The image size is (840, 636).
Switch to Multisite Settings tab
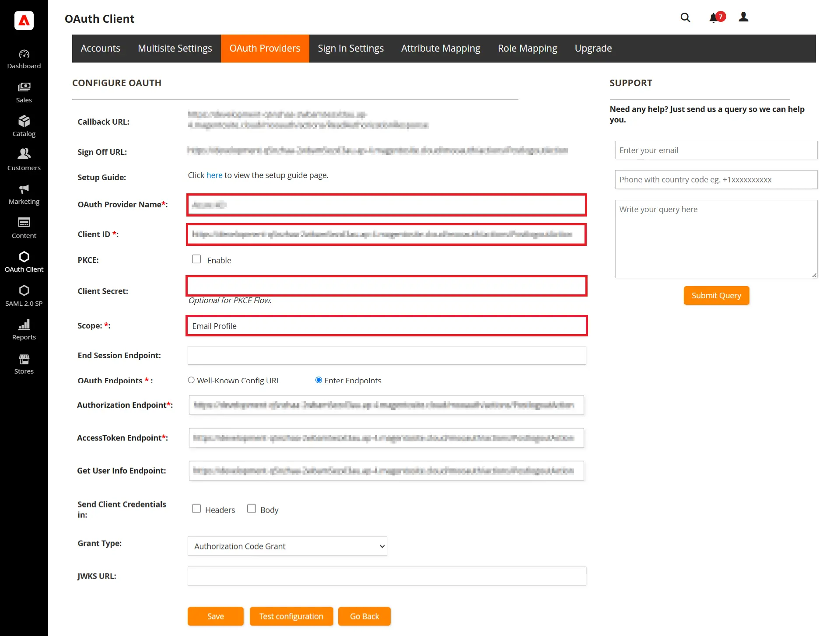(175, 48)
